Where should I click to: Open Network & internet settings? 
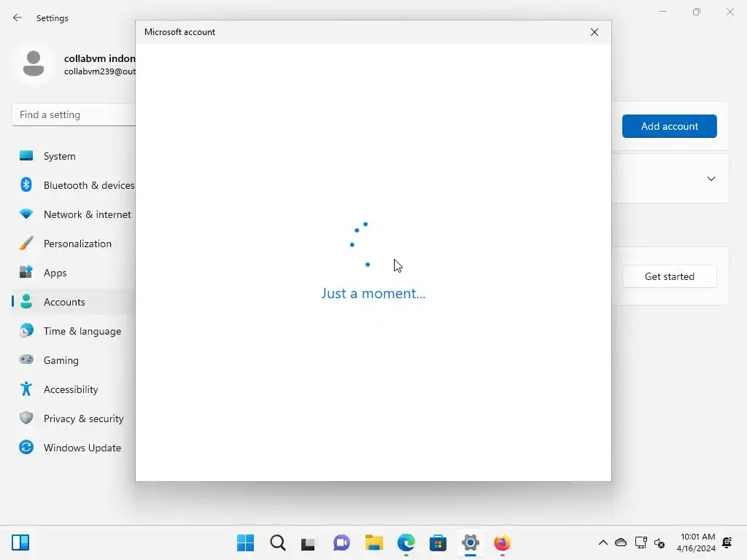click(x=74, y=214)
